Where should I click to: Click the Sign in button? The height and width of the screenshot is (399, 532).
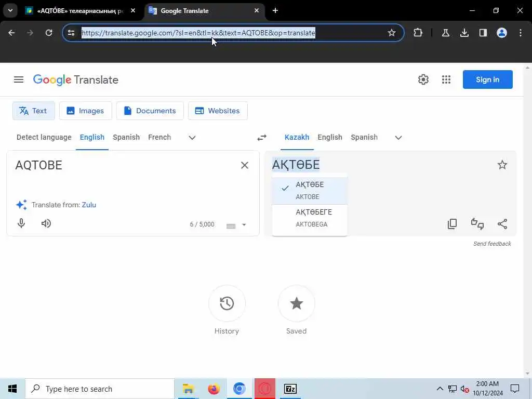[x=487, y=79]
